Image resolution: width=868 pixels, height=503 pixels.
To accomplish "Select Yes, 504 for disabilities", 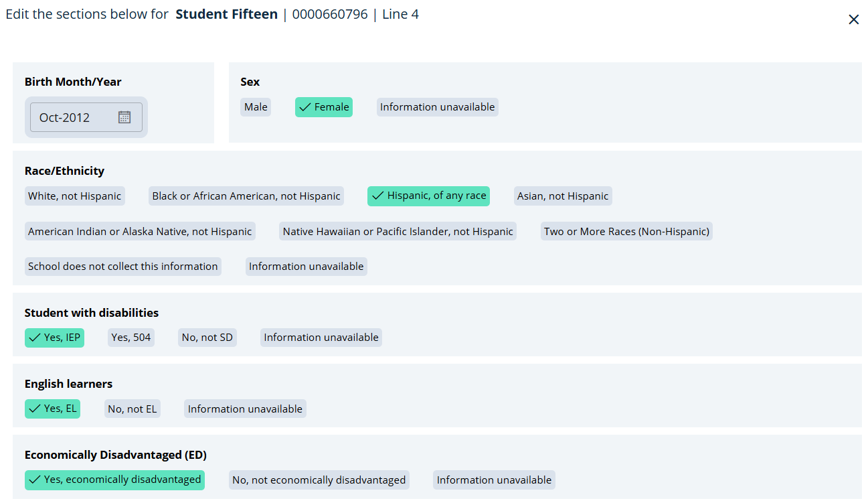I will (x=131, y=338).
